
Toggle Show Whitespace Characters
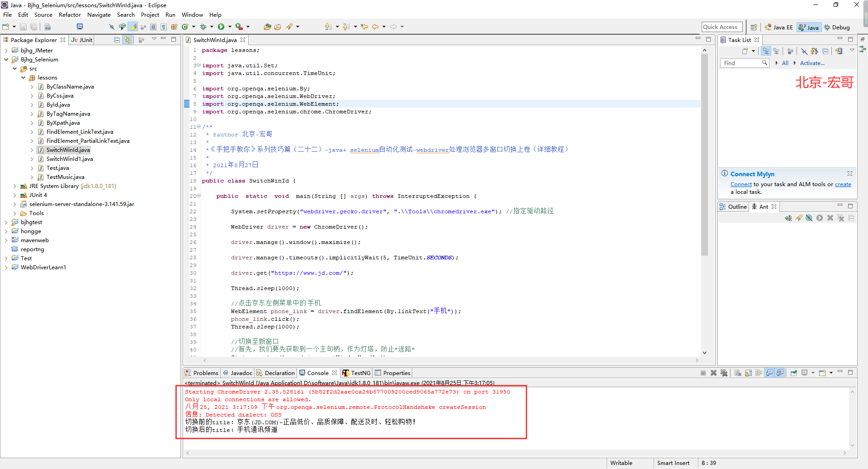click(164, 27)
